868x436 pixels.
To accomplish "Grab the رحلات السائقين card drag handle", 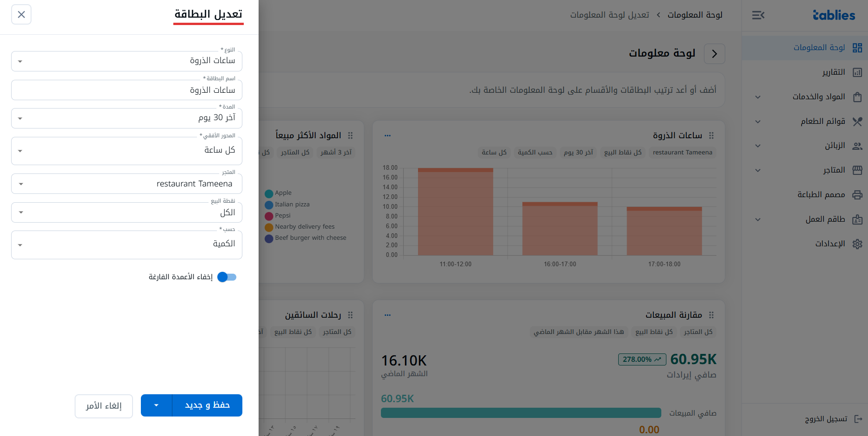I will 350,315.
